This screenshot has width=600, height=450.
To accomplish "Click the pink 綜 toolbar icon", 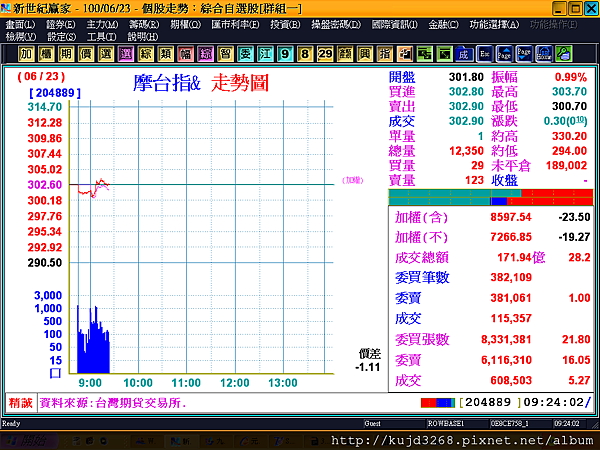I will coord(205,54).
